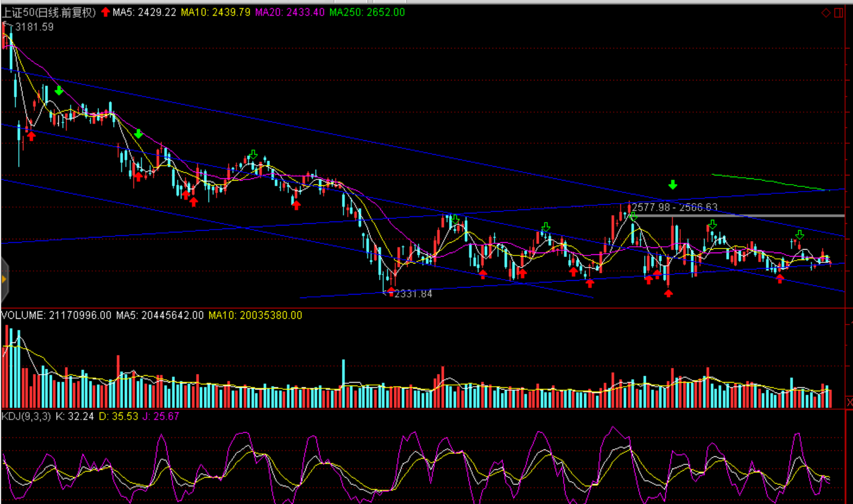
Task: Click the leftmost solid green down arrow
Action: click(59, 91)
